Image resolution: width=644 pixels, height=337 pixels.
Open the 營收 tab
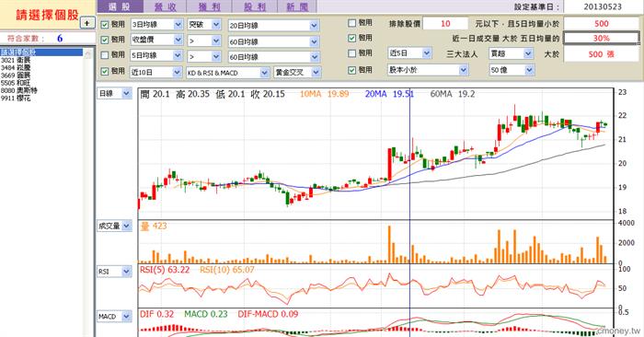[165, 6]
